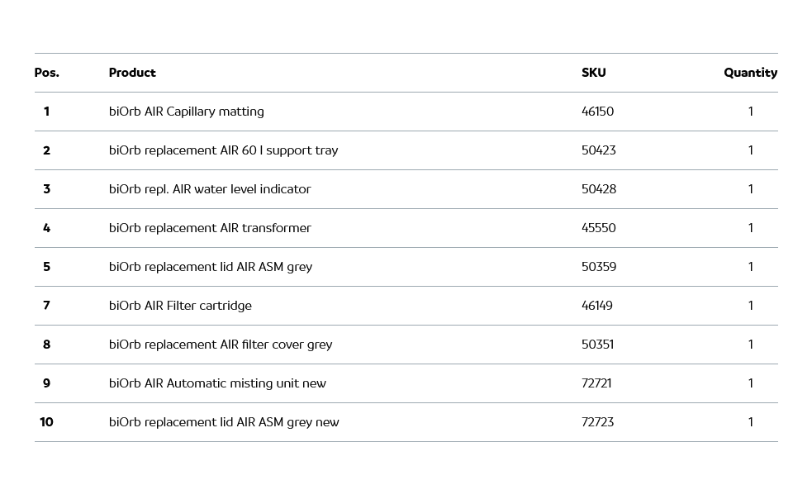Click the Product column header

[132, 73]
